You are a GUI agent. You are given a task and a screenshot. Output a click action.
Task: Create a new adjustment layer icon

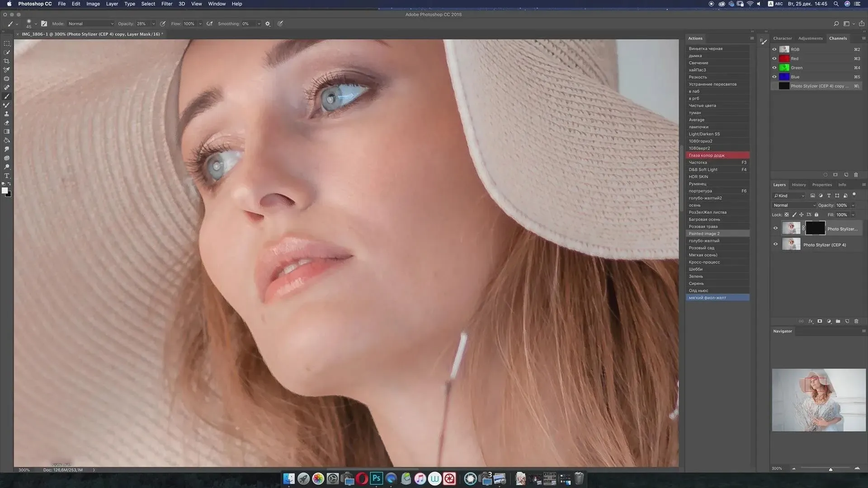tap(829, 321)
